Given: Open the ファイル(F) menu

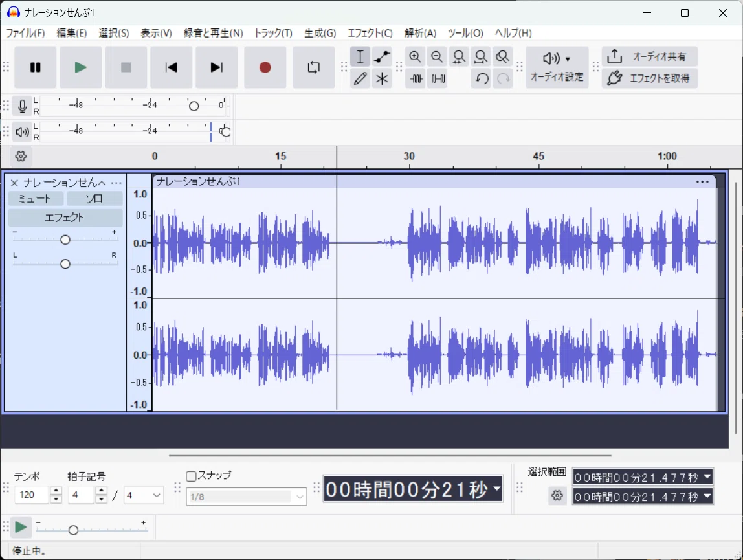Looking at the screenshot, I should coord(25,33).
